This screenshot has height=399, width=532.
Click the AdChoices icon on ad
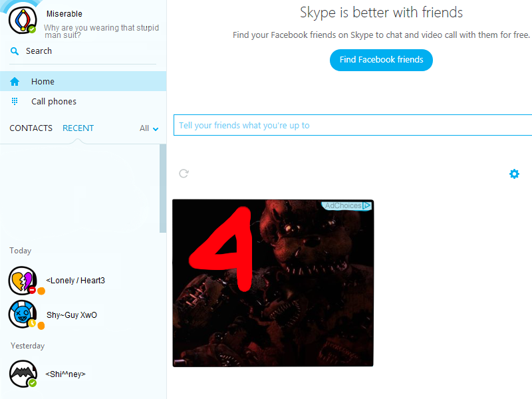tap(366, 206)
